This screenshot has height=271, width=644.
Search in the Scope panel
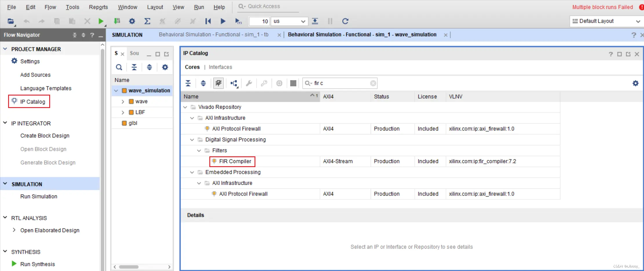pyautogui.click(x=119, y=67)
